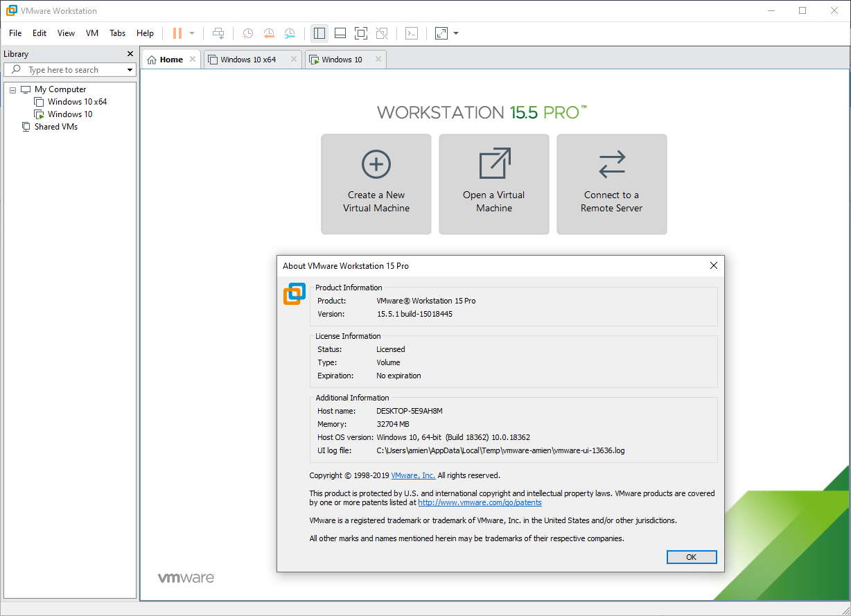Open the power options dropdown arrow beside pause
Image resolution: width=851 pixels, height=616 pixels.
(x=192, y=33)
